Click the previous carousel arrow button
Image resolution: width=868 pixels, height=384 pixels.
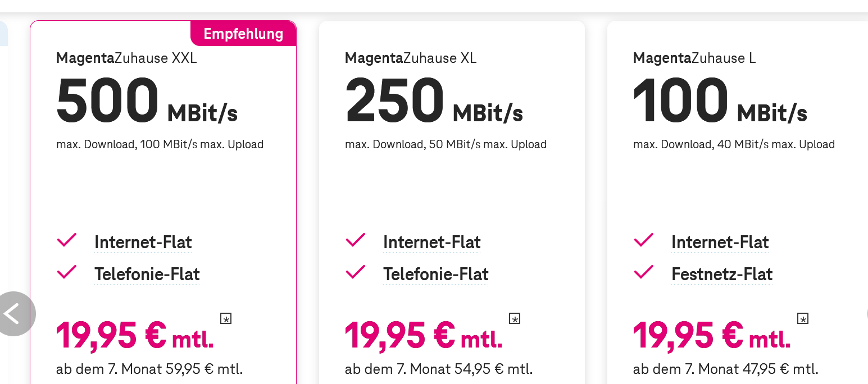[x=13, y=314]
